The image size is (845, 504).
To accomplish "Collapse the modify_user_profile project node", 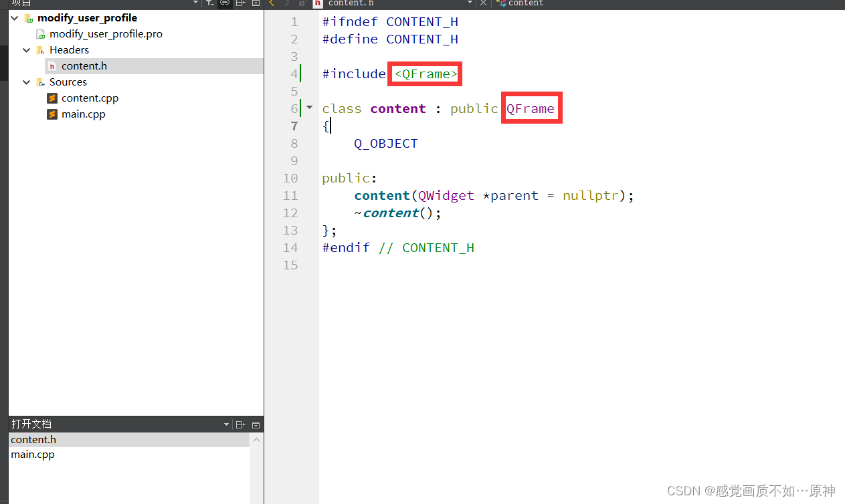I will pyautogui.click(x=15, y=18).
